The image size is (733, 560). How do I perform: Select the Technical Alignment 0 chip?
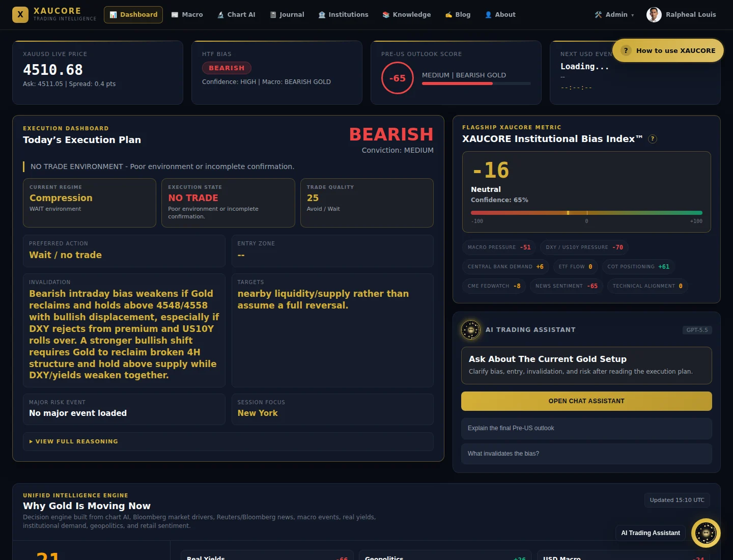(x=647, y=286)
